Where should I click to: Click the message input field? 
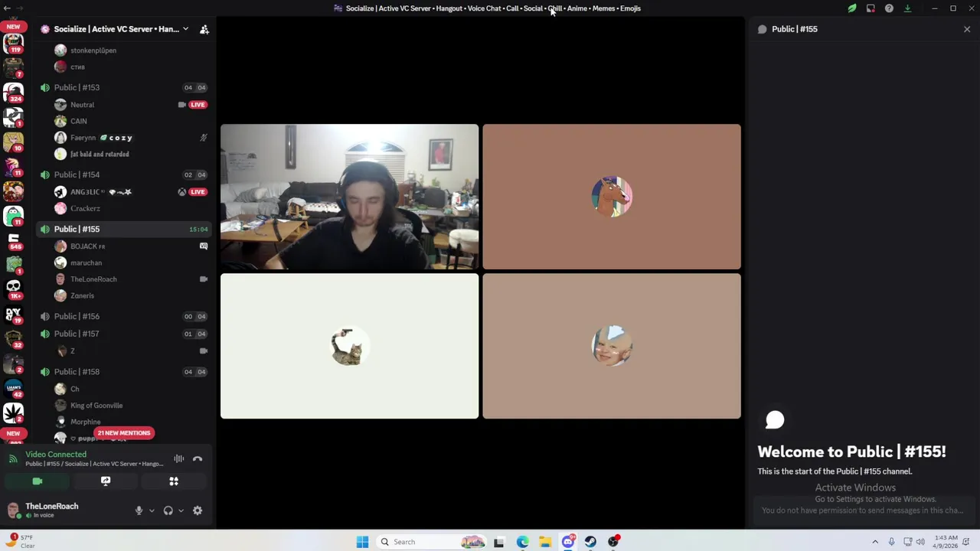point(863,510)
